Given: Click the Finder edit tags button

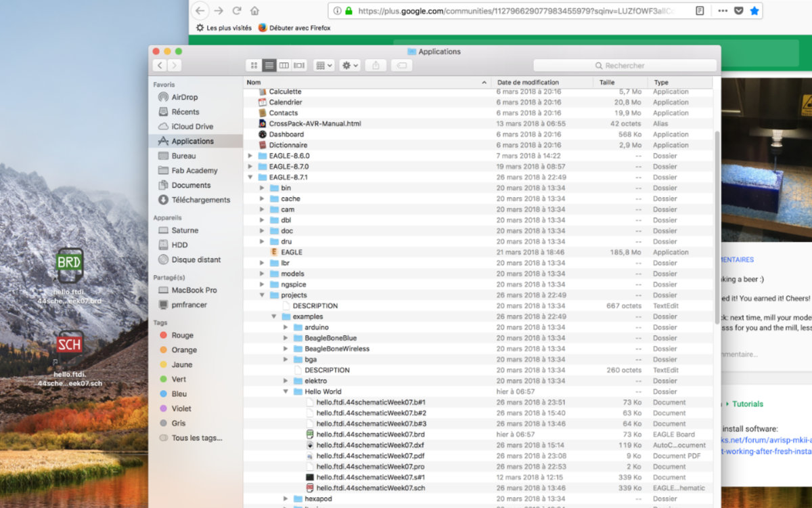Looking at the screenshot, I should (401, 66).
